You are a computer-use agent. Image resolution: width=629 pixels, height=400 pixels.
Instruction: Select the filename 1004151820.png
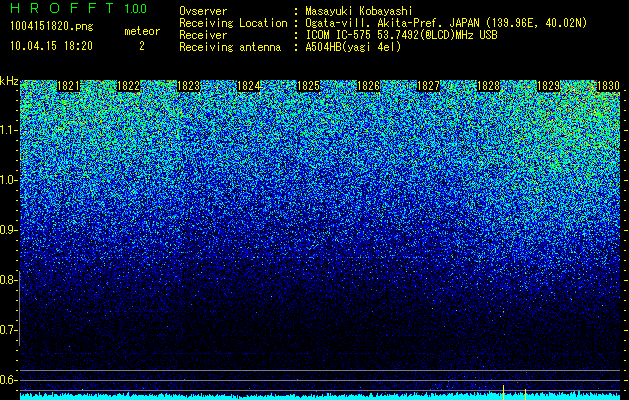click(52, 27)
